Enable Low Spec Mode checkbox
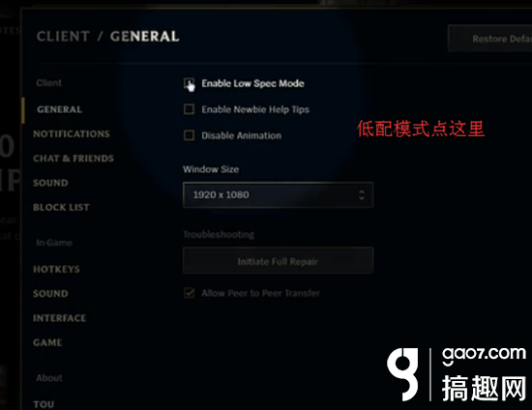 189,83
